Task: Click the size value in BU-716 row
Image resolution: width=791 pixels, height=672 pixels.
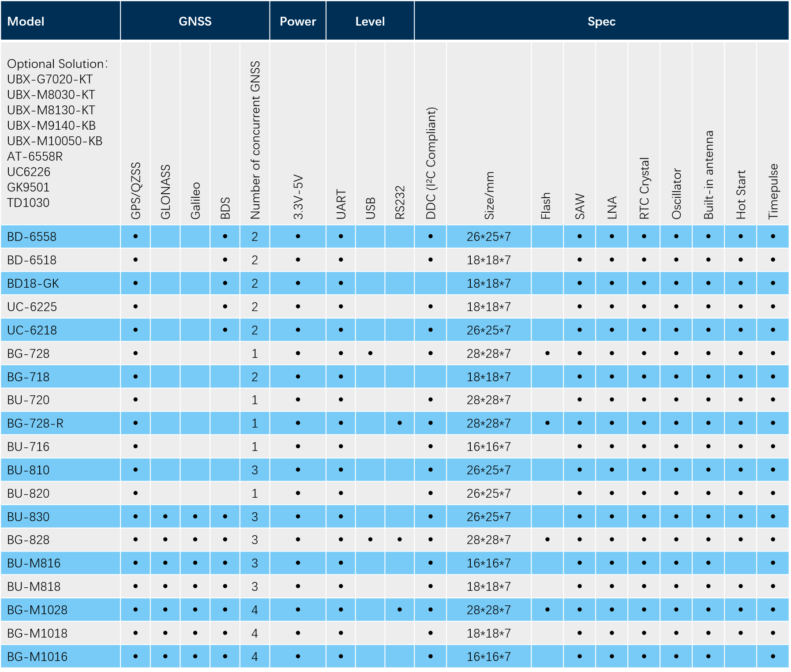Action: coord(489,447)
